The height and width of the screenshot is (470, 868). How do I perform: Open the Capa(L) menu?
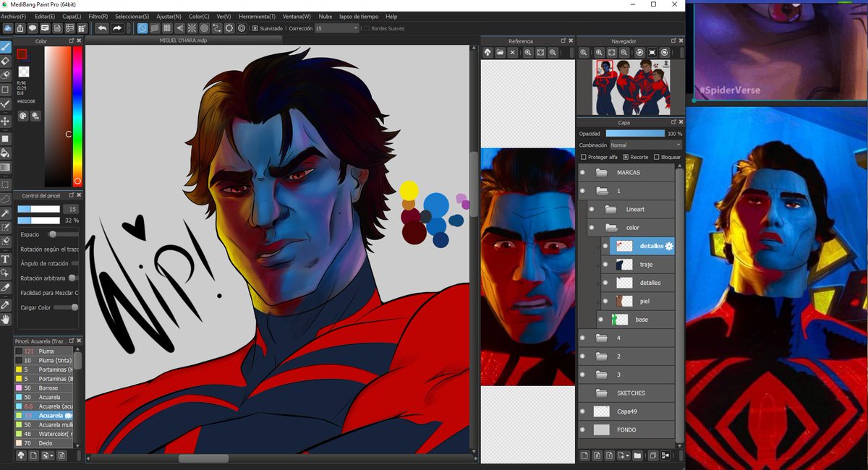click(72, 16)
